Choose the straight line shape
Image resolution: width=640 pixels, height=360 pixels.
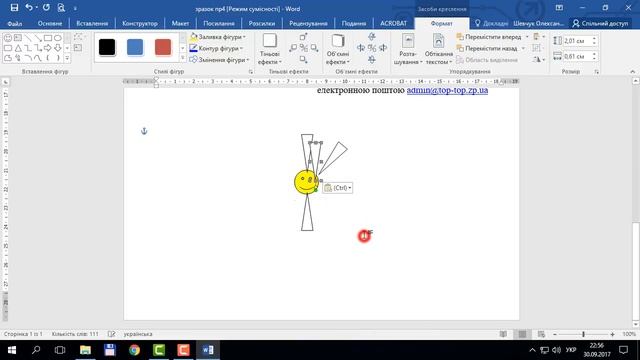[28, 38]
